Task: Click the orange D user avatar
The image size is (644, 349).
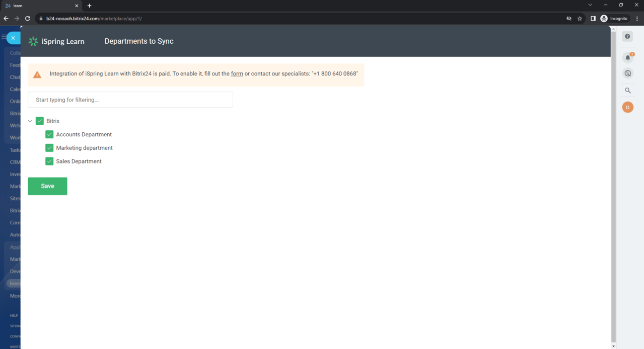Action: [627, 107]
